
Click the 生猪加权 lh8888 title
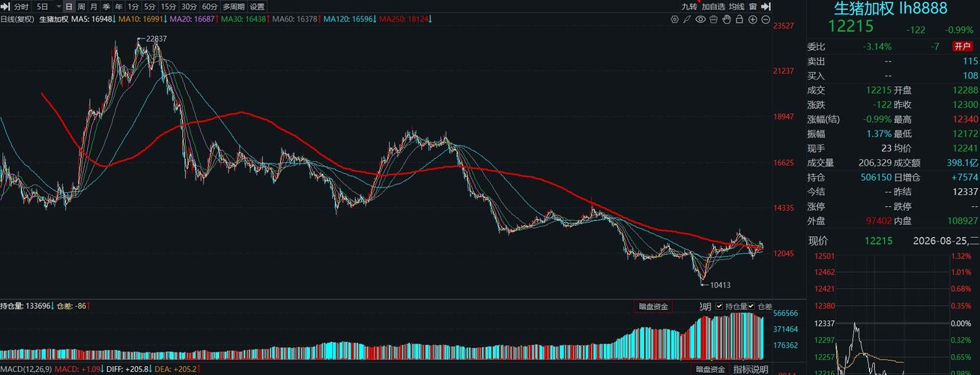[x=891, y=8]
